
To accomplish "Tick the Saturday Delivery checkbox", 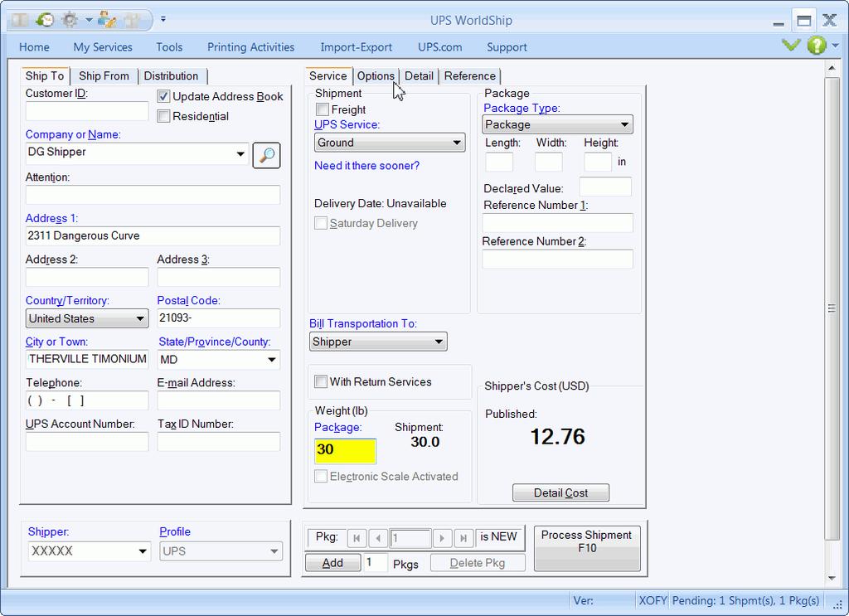I will point(321,223).
